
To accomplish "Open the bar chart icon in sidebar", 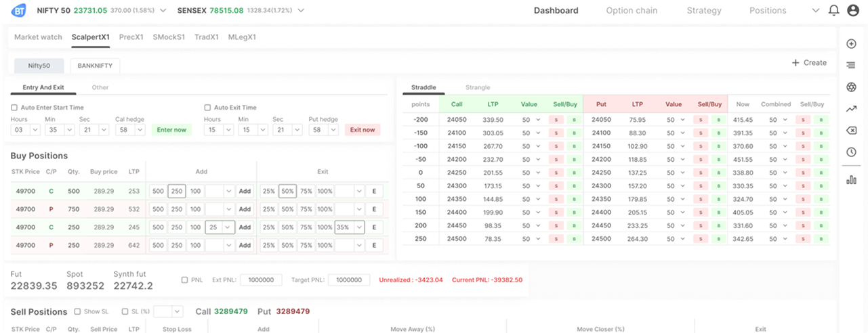I will tap(851, 179).
